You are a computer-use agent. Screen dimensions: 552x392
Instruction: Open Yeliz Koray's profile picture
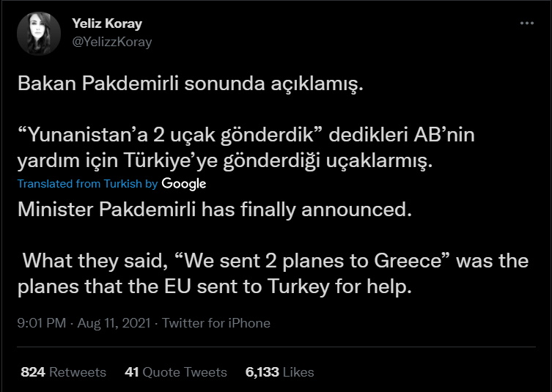[37, 33]
